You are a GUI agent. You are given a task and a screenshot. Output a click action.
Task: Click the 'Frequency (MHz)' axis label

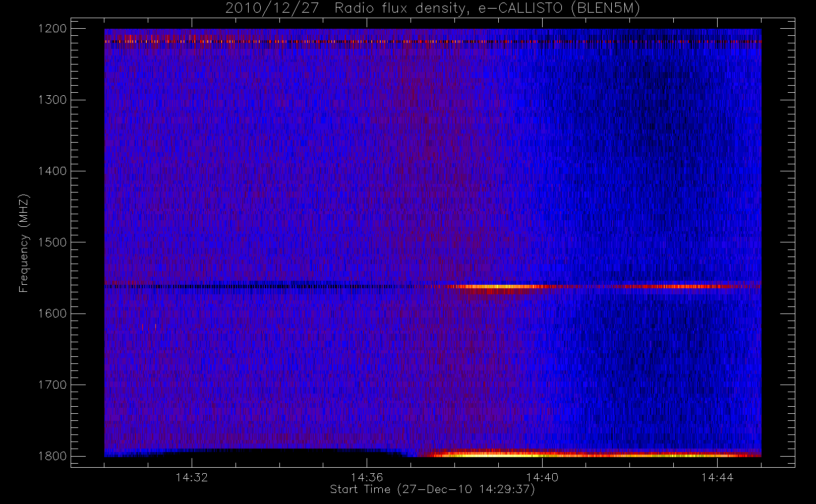24,243
